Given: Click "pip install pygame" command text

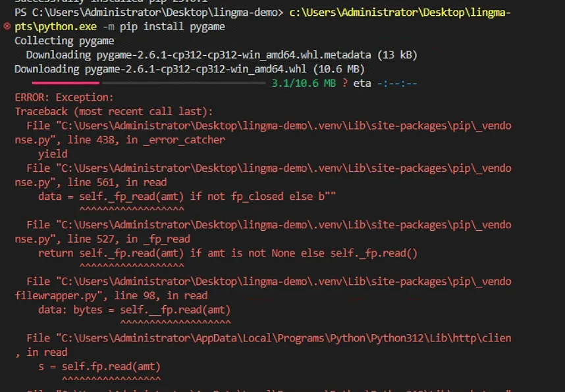Looking at the screenshot, I should pyautogui.click(x=173, y=26).
